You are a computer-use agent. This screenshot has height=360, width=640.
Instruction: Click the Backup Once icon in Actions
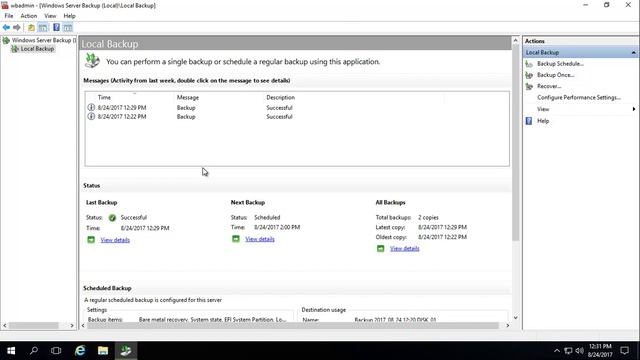[529, 75]
